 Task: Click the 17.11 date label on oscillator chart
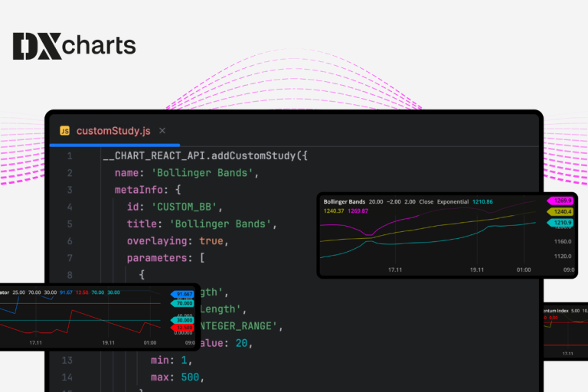[x=36, y=343]
